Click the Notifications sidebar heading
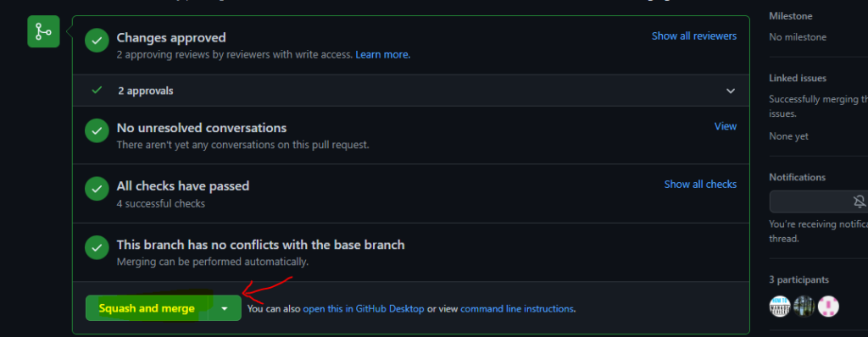868x337 pixels. coord(797,177)
